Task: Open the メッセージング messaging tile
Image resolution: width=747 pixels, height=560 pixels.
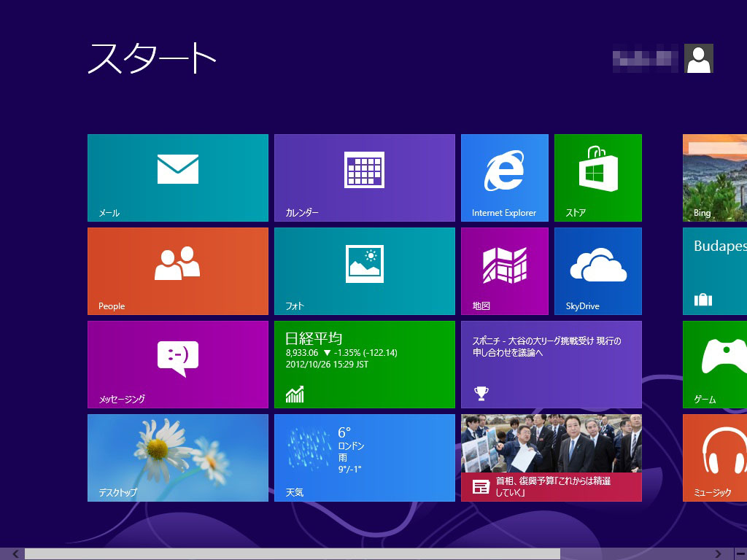Action: tap(178, 365)
